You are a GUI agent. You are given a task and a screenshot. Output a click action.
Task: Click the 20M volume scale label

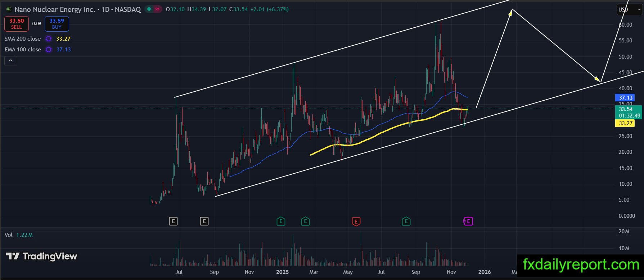624,231
